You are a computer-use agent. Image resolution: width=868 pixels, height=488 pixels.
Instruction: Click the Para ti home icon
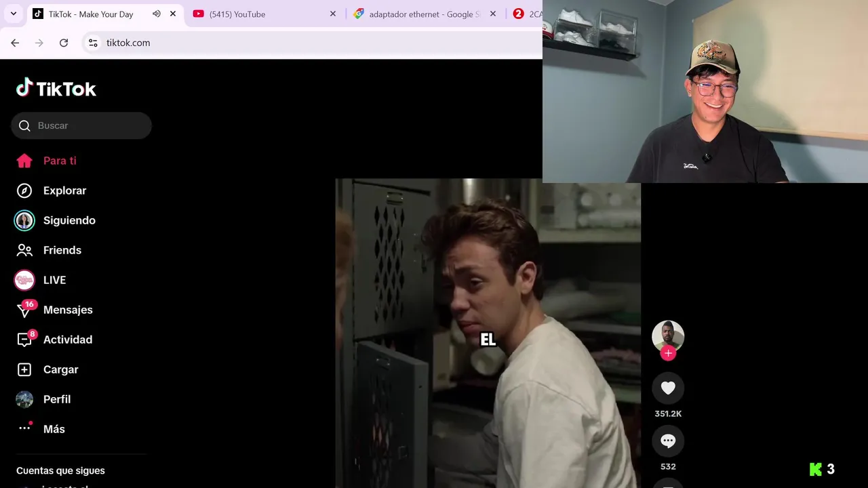click(24, 161)
